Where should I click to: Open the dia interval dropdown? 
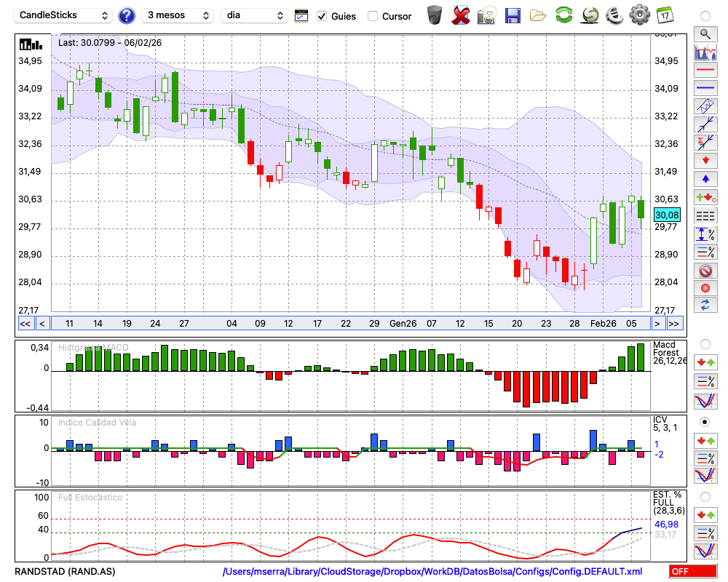pyautogui.click(x=254, y=15)
